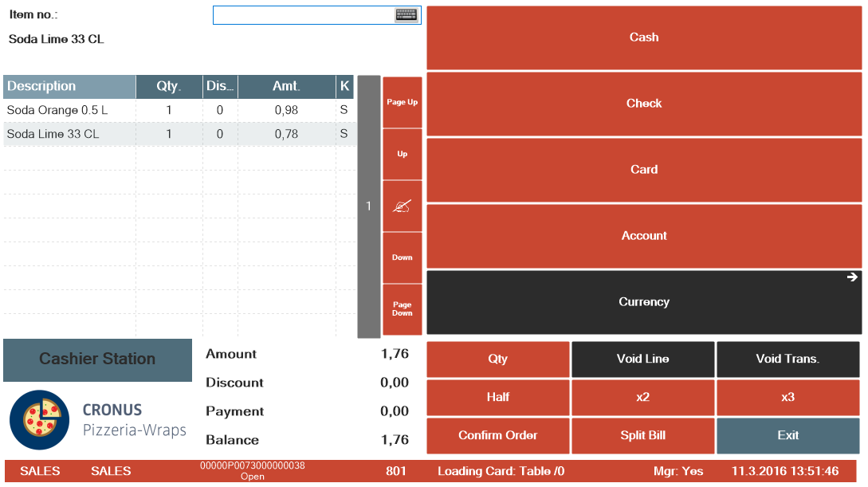Image resolution: width=868 pixels, height=487 pixels.
Task: Click the Cronus pizza logo
Action: point(40,419)
